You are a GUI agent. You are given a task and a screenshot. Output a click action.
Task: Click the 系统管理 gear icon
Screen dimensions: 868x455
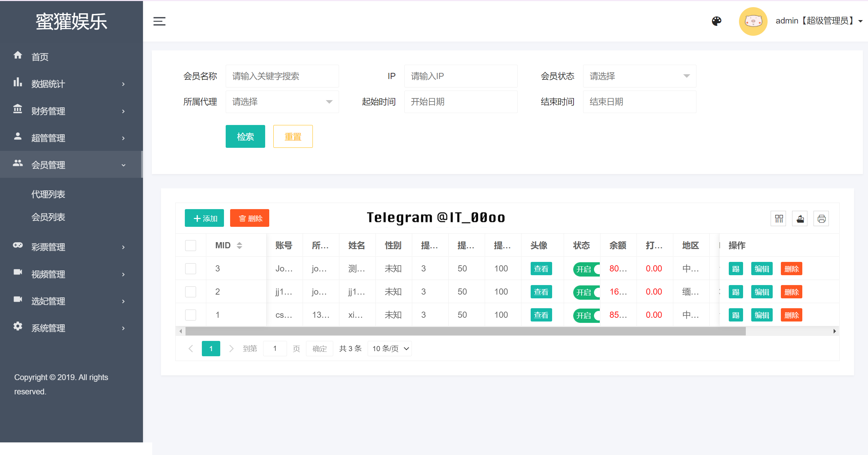[x=18, y=326]
